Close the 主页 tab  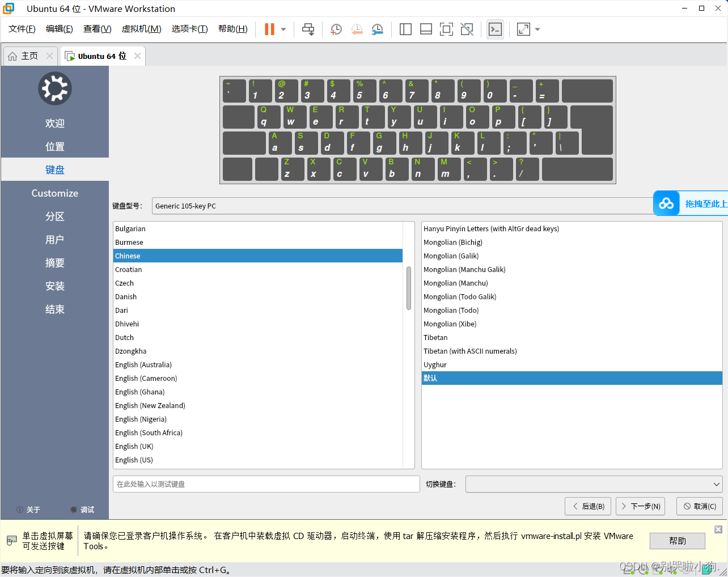49,56
